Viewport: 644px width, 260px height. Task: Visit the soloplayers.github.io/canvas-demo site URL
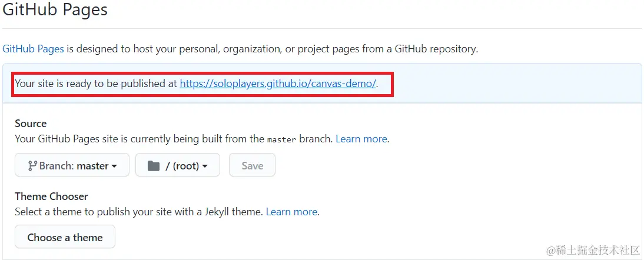click(278, 84)
